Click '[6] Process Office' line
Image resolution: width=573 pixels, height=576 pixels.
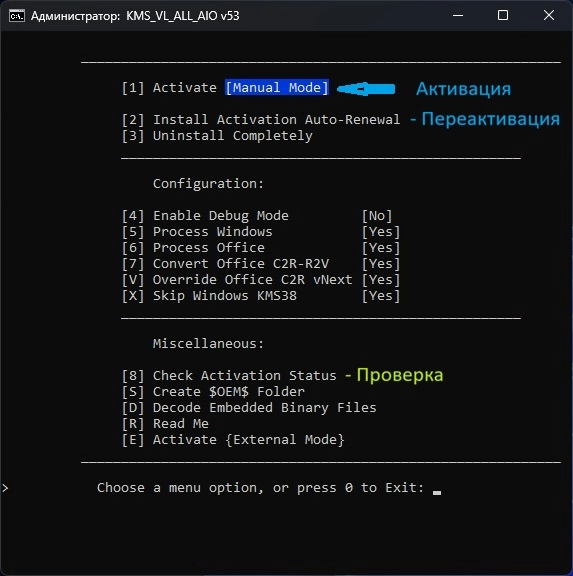click(x=193, y=248)
